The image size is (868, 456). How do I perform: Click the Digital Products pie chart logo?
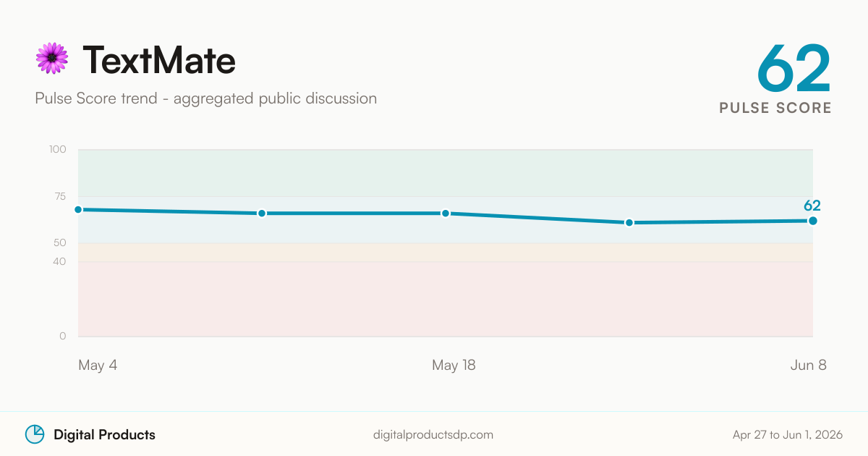(x=35, y=434)
